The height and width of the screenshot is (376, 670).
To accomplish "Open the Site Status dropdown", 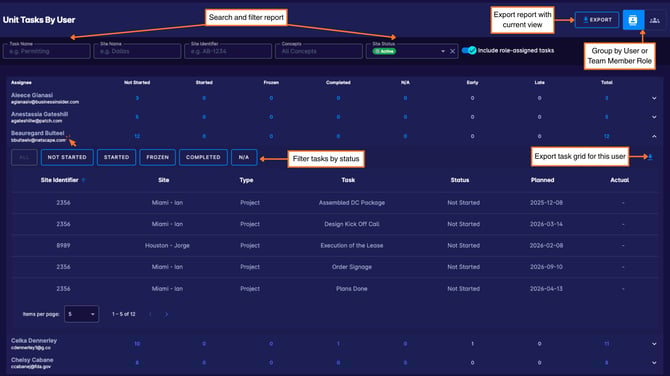I will 443,51.
